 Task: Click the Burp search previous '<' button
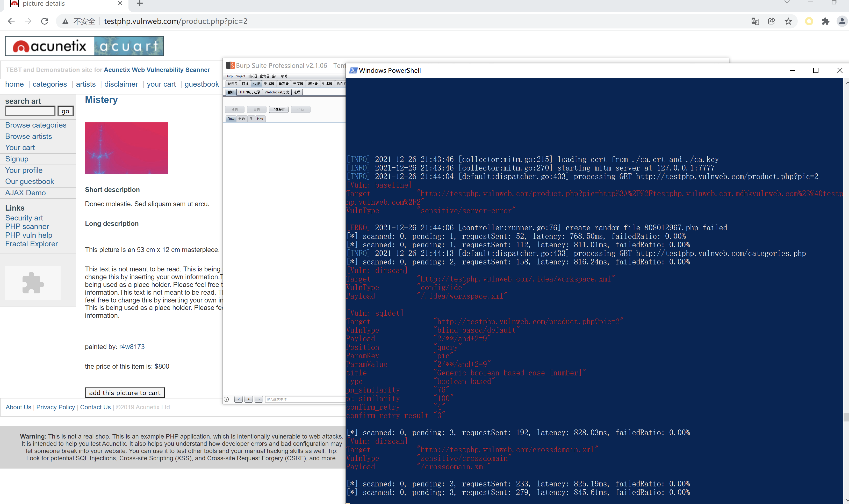coord(239,399)
